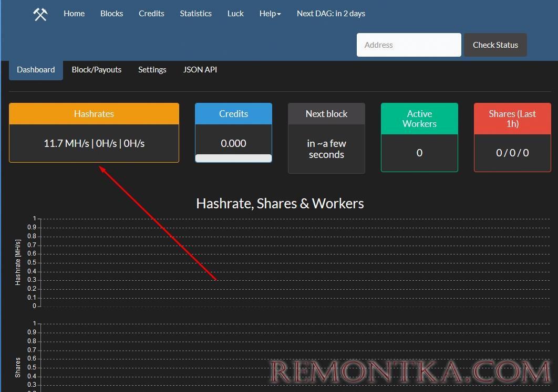Click the Next DAG info link
This screenshot has width=558, height=392.
pos(330,14)
